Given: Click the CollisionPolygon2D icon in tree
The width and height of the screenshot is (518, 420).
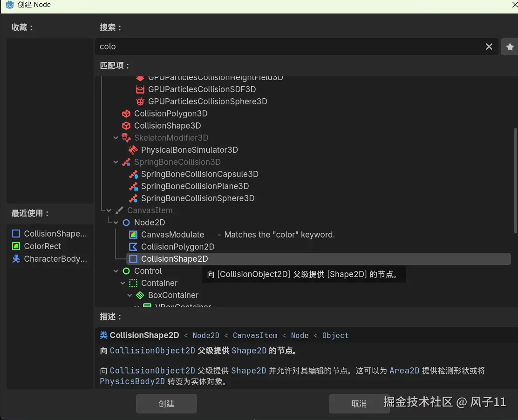Looking at the screenshot, I should 133,247.
